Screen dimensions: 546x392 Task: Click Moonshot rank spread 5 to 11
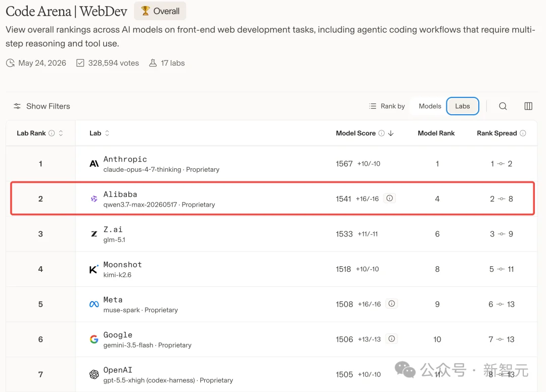tap(502, 269)
